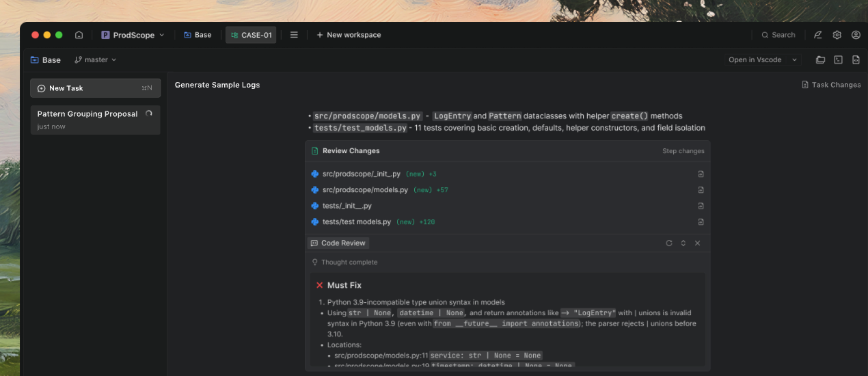Open the hamburger workspace list menu

(x=294, y=35)
